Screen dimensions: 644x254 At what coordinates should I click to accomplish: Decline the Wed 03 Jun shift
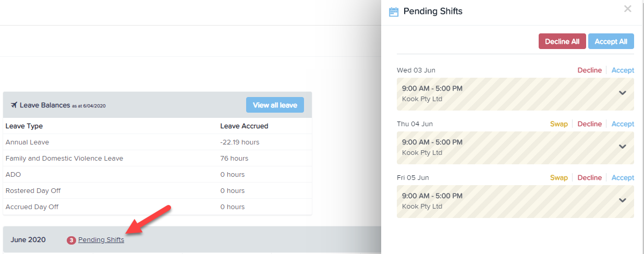point(589,70)
